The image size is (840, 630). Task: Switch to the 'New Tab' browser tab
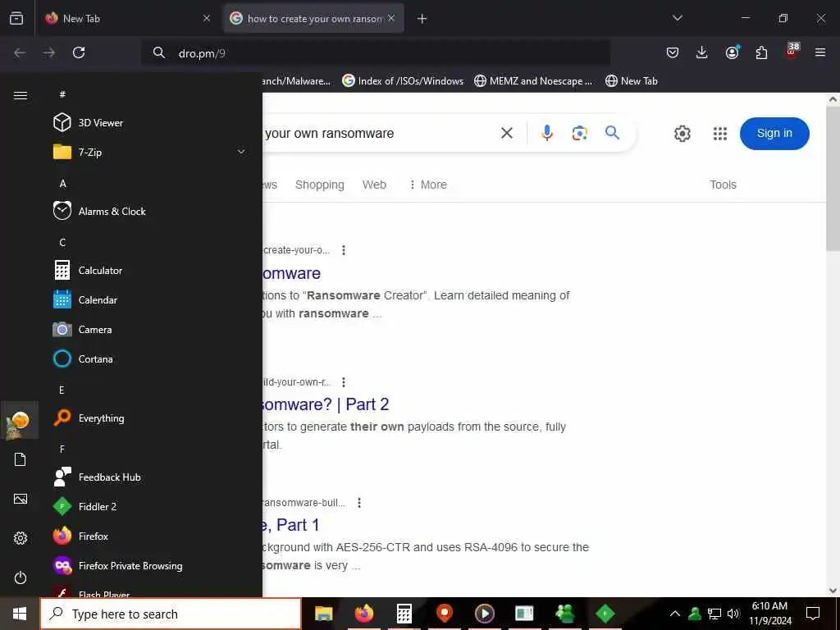click(x=129, y=18)
